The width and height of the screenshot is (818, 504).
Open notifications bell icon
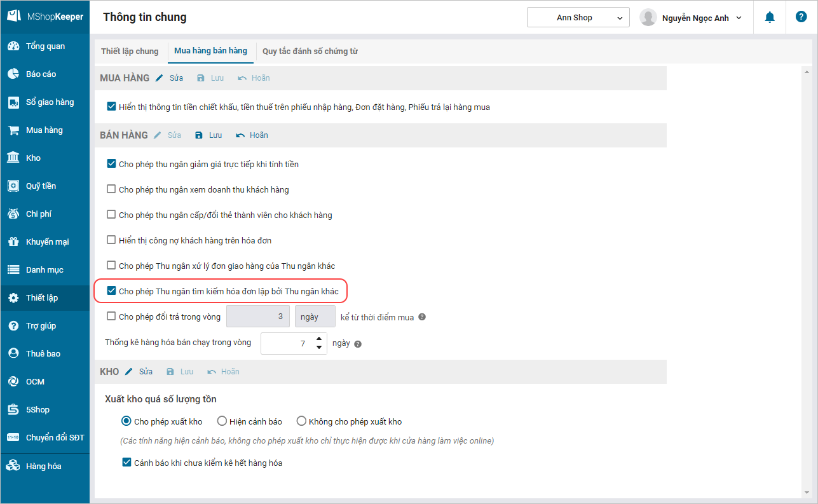tap(770, 17)
